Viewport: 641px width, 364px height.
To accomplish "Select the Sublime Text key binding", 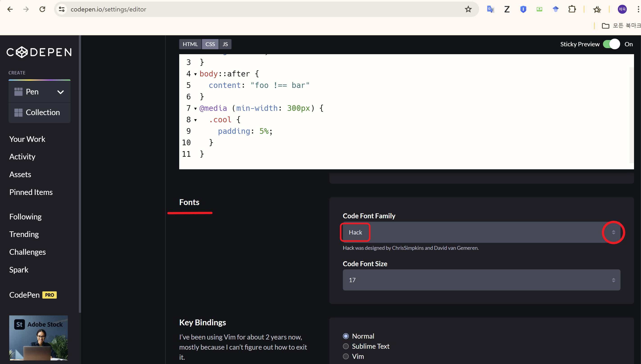I will [x=346, y=346].
